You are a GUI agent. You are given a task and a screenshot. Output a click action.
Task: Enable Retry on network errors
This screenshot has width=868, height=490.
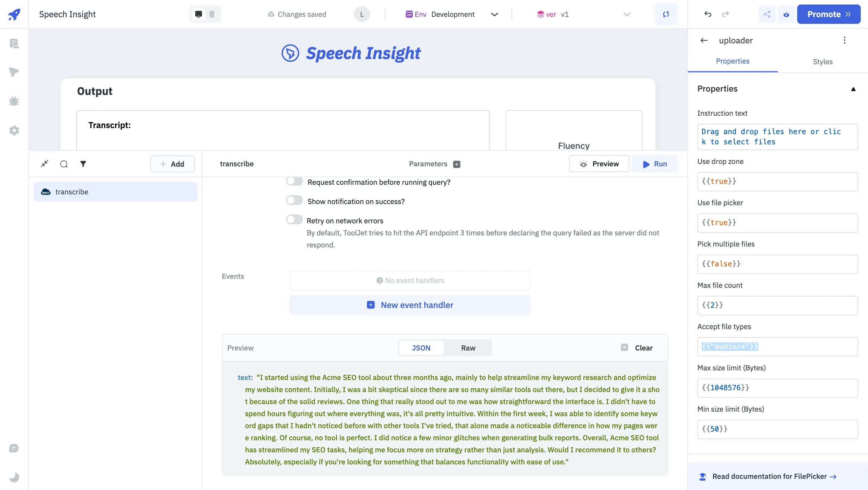[294, 219]
